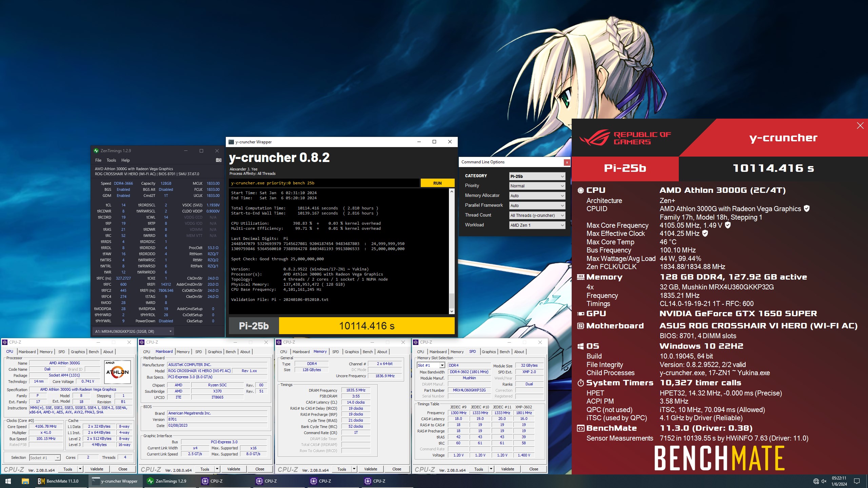868x488 pixels.
Task: Click the tRFC (ns) value 327.2727
Action: click(x=123, y=278)
